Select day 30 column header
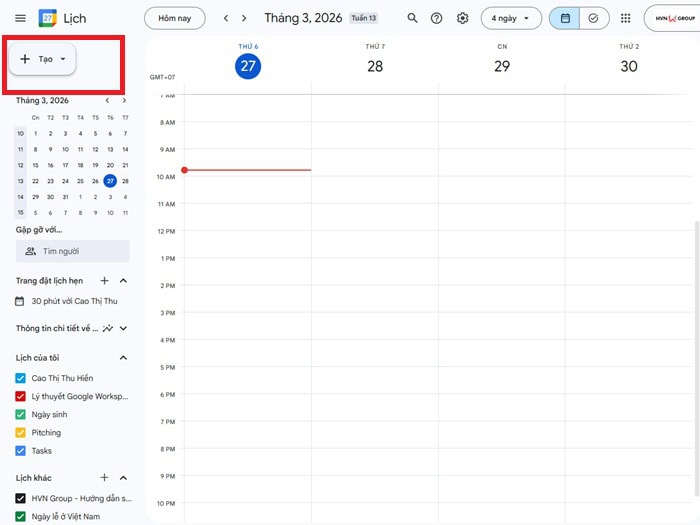700x525 pixels. coord(629,66)
